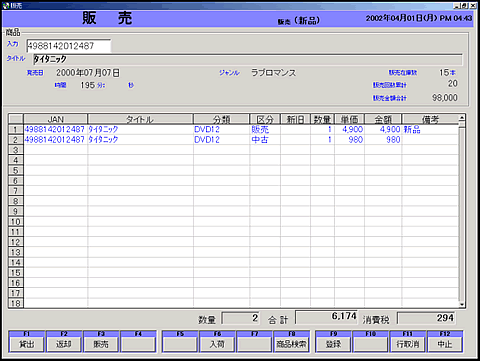480x361 pixels.
Task: Click the runtime value 195
Action: click(88, 85)
